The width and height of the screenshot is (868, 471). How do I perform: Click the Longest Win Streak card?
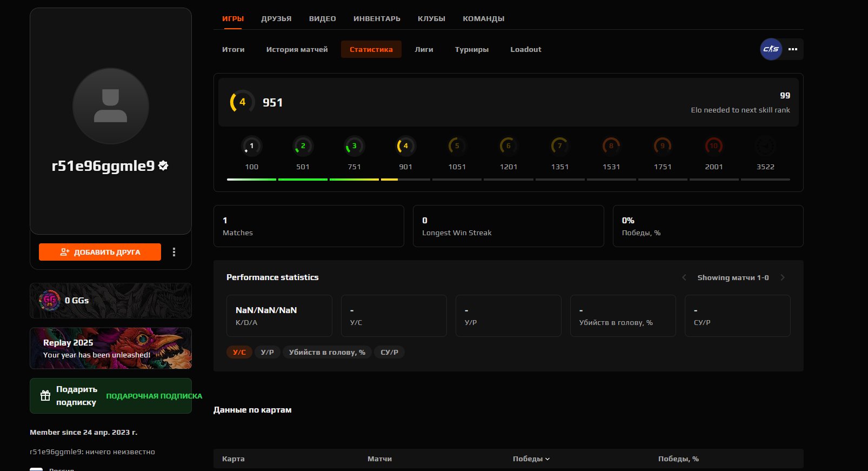509,226
